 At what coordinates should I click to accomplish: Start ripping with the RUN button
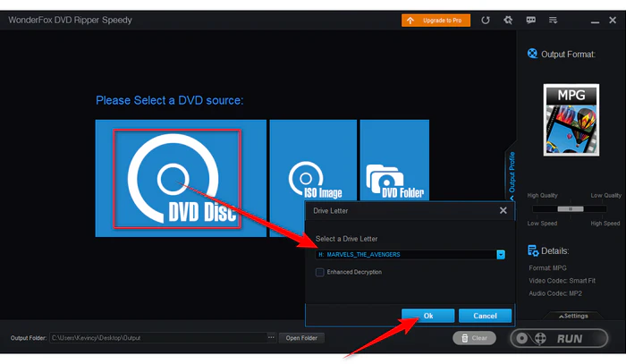tap(559, 338)
